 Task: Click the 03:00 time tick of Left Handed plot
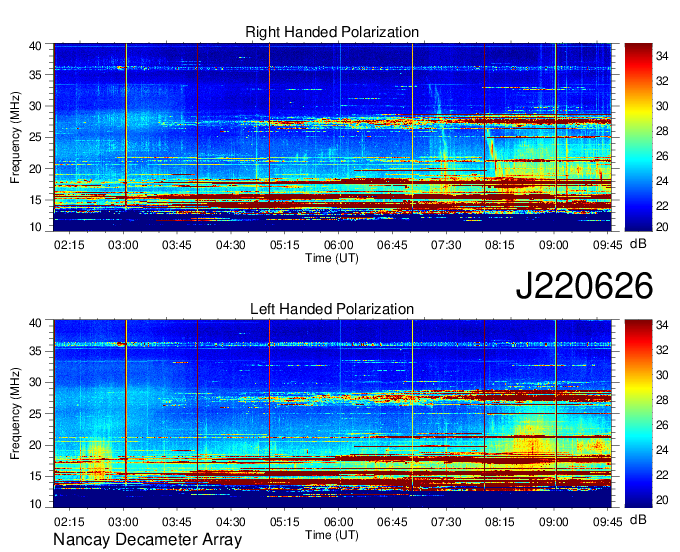pyautogui.click(x=123, y=522)
